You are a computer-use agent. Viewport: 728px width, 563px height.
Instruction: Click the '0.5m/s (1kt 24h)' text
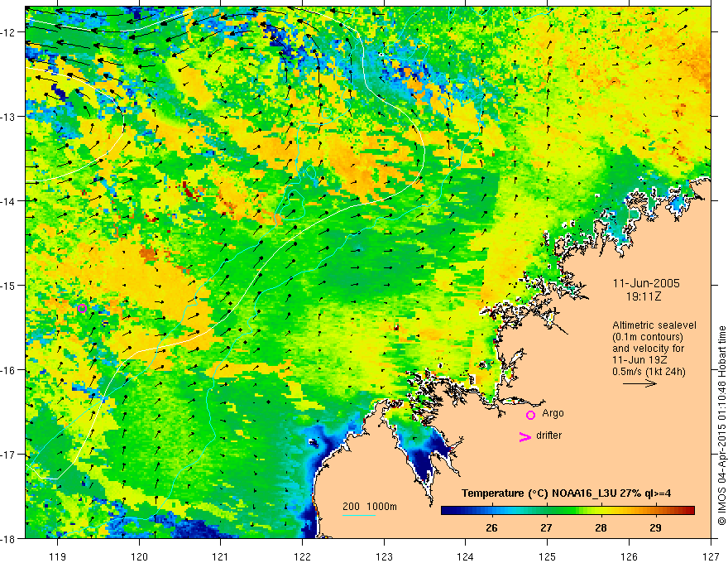tap(649, 372)
